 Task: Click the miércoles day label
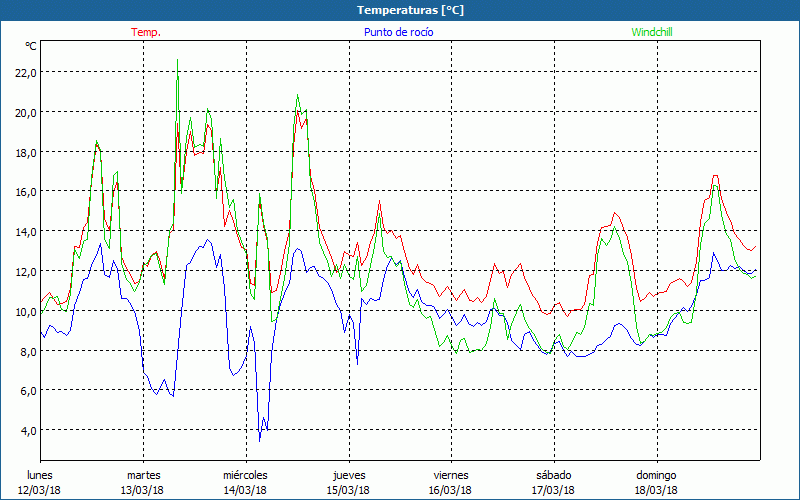(245, 474)
